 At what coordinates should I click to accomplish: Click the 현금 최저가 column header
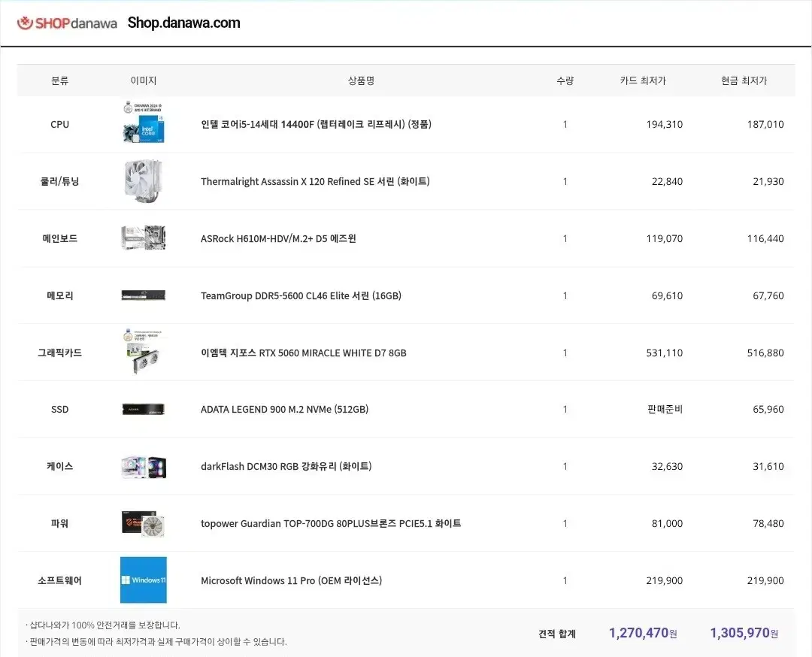click(744, 80)
